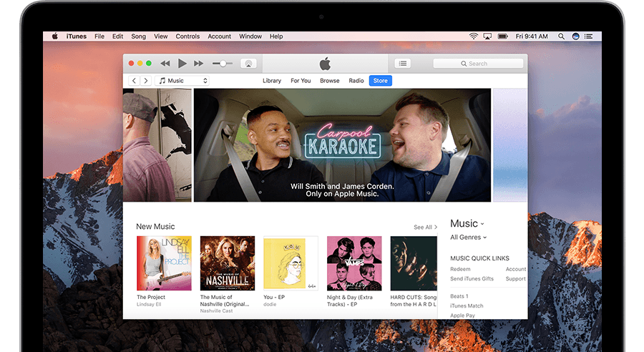Open the Window menu
Image resolution: width=644 pixels, height=352 pixels.
[x=250, y=36]
